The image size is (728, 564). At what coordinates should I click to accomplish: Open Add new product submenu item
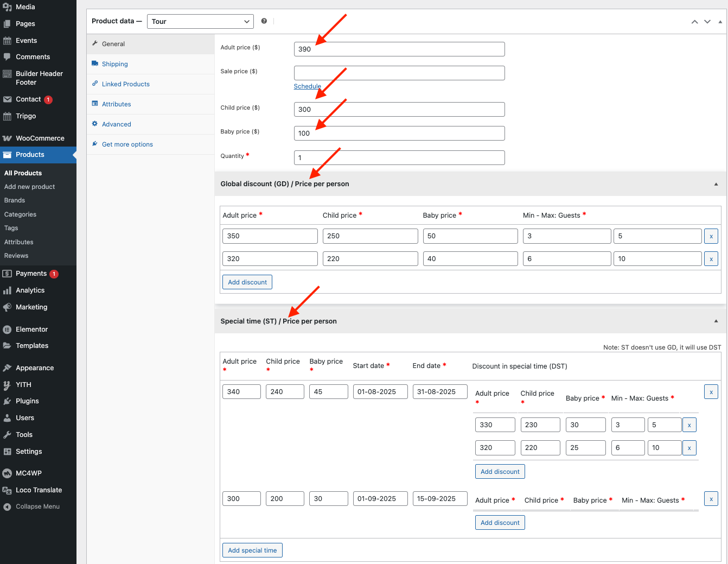(30, 187)
